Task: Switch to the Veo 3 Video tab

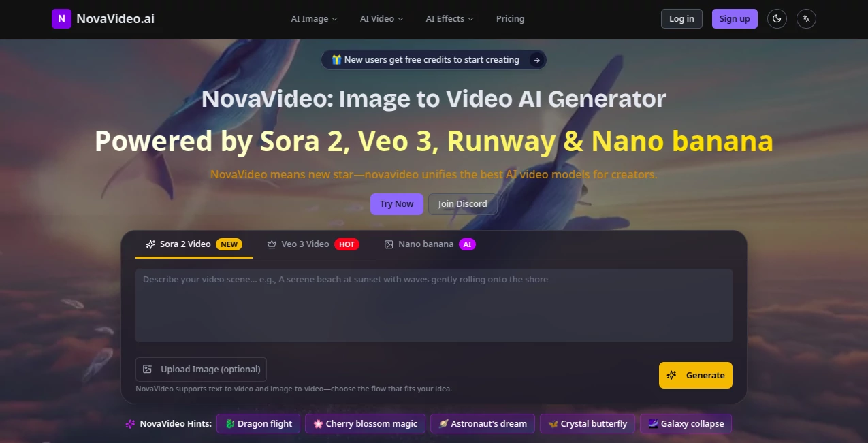Action: click(305, 244)
